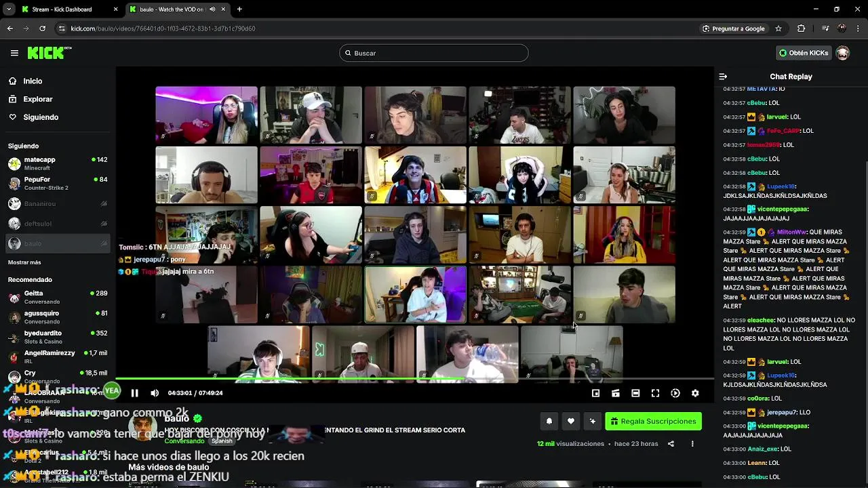Screen dimensions: 868x488
Task: Click eleachee username in chat
Action: (x=761, y=320)
